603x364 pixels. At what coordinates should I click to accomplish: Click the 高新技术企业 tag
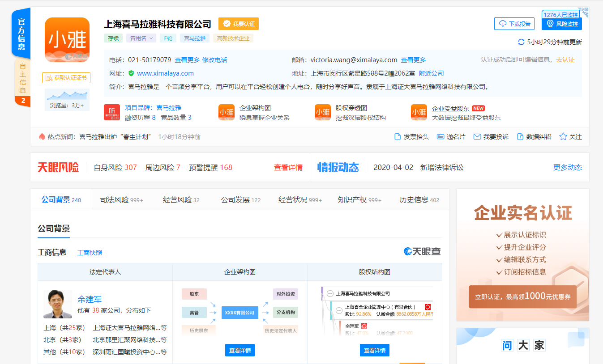point(233,38)
